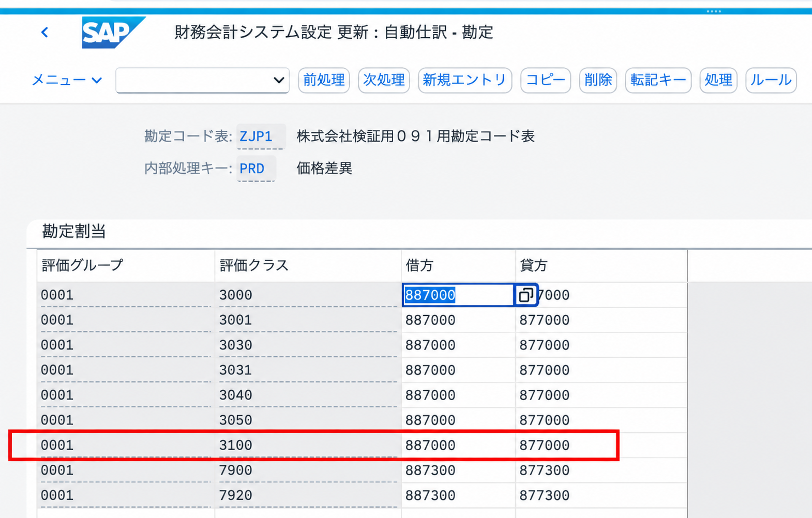
Task: Click the コピー button
Action: [x=545, y=80]
